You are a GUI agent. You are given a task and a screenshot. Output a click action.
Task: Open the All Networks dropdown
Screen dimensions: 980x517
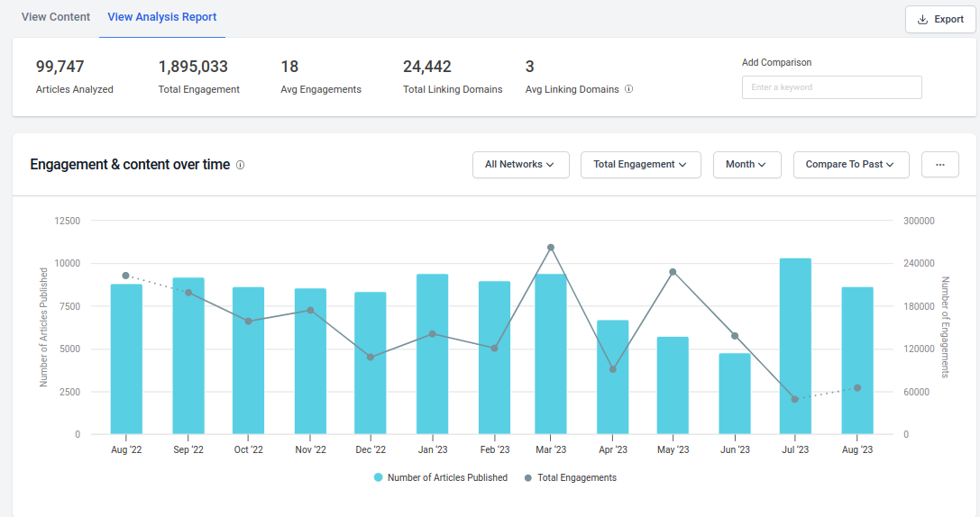click(x=520, y=165)
